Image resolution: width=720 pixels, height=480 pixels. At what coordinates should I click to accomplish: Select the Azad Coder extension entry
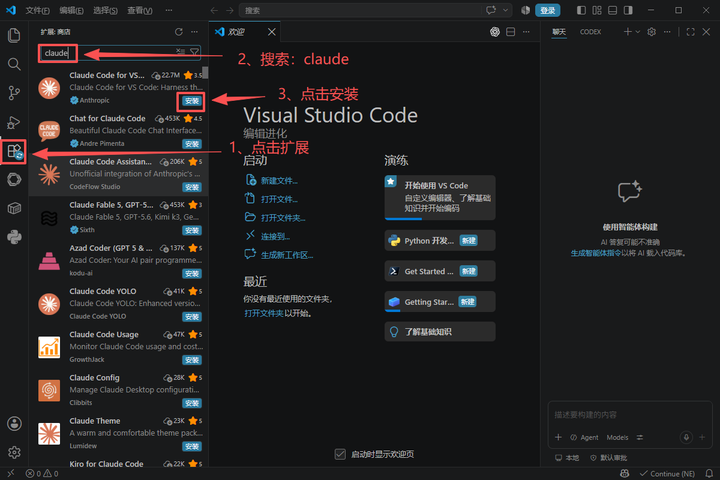pyautogui.click(x=118, y=260)
